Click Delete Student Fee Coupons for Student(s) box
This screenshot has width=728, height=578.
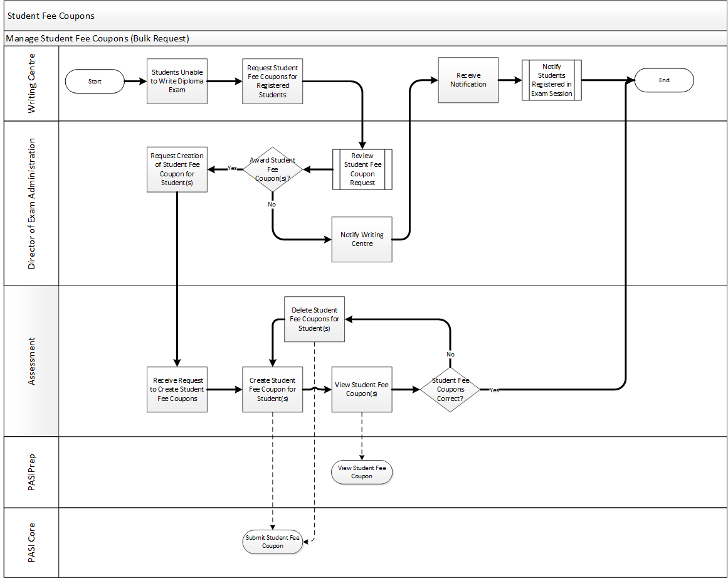[x=314, y=319]
